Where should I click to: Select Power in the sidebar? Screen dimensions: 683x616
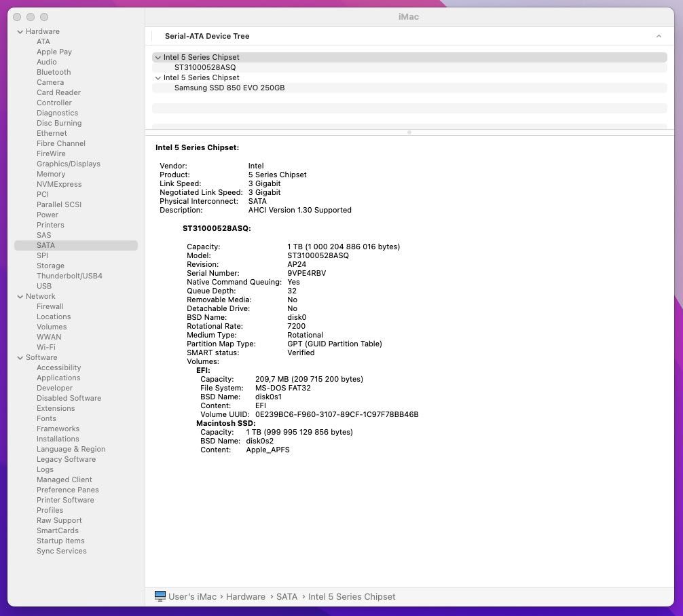click(47, 215)
